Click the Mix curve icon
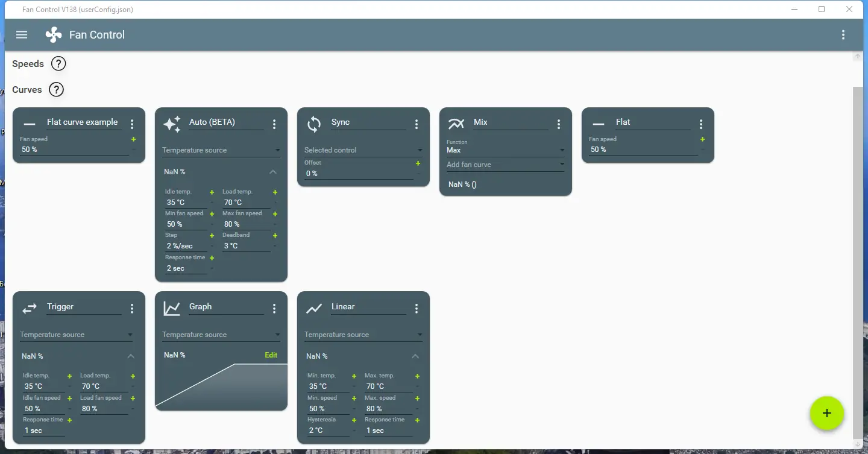This screenshot has height=454, width=868. click(x=456, y=124)
